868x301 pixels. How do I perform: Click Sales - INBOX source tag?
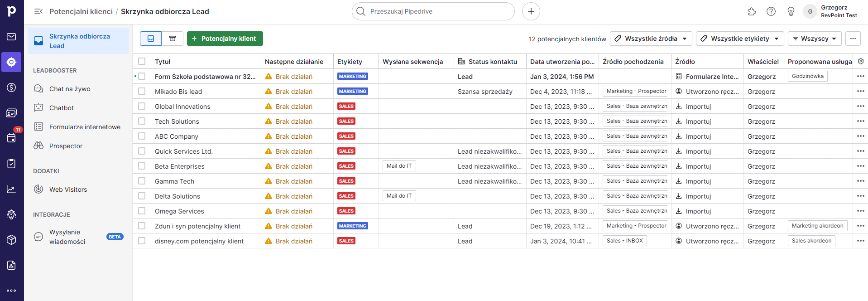pyautogui.click(x=625, y=241)
